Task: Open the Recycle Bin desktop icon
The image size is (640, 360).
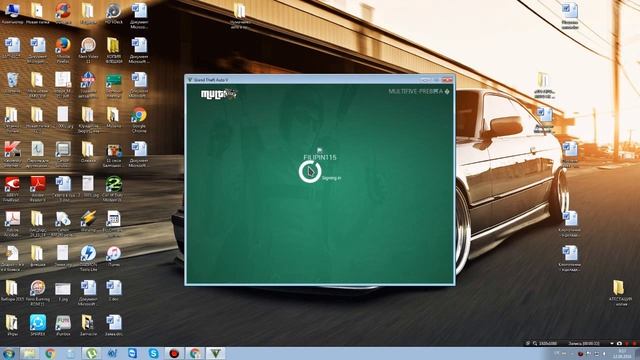Action: point(12,83)
